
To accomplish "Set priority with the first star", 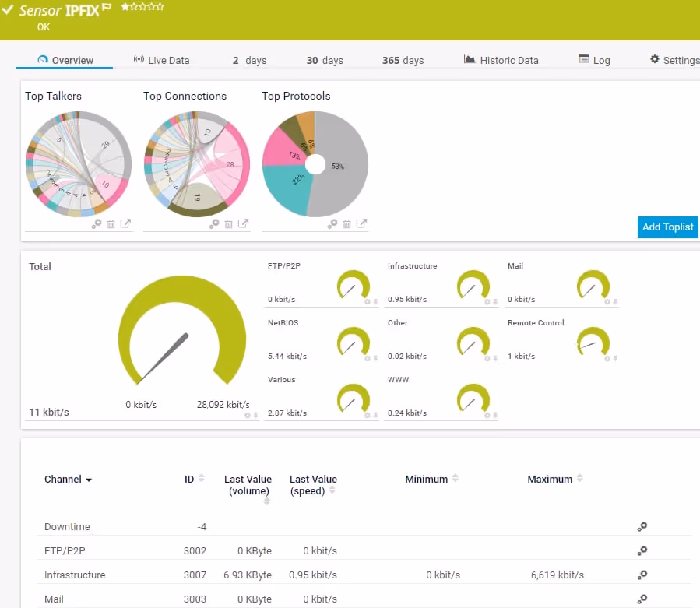I will click(125, 6).
